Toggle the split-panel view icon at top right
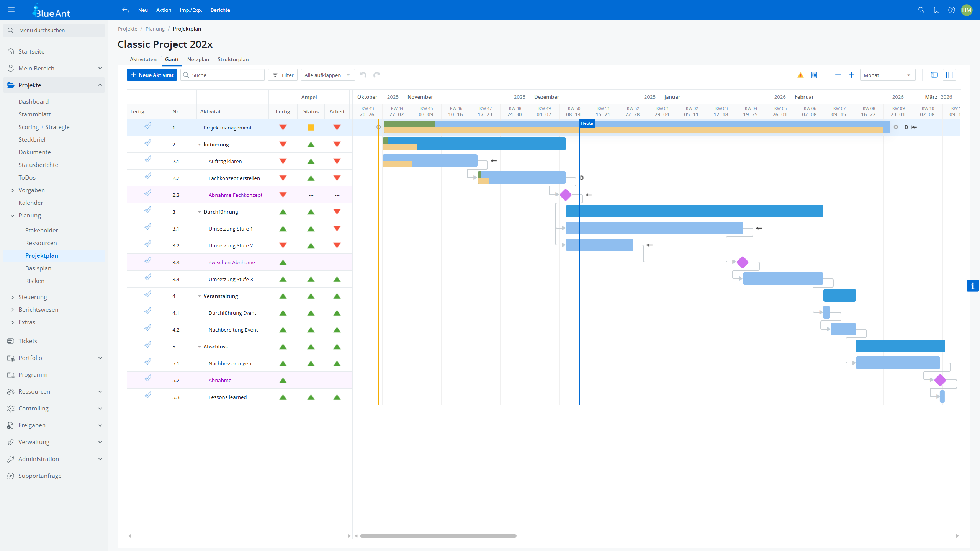This screenshot has height=551, width=980. 934,75
